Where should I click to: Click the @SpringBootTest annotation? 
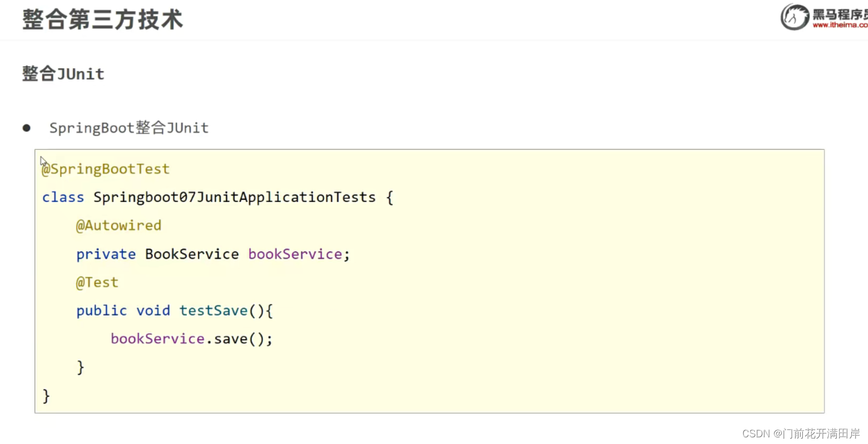pyautogui.click(x=106, y=169)
